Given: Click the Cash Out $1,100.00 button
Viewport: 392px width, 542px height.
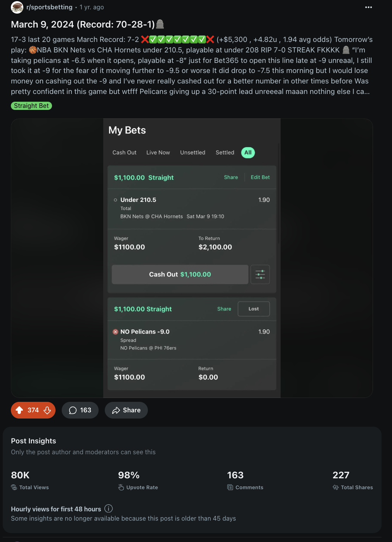Looking at the screenshot, I should point(180,274).
